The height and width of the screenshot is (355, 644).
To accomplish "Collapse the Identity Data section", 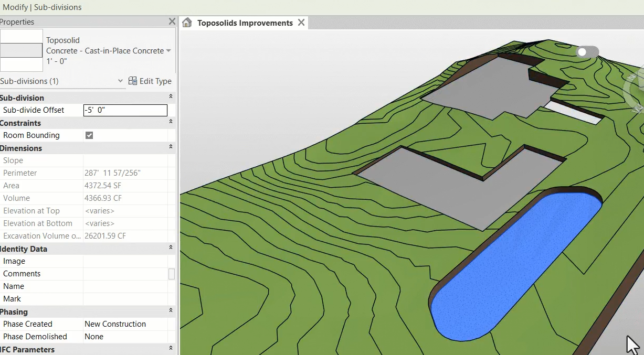I will [171, 249].
